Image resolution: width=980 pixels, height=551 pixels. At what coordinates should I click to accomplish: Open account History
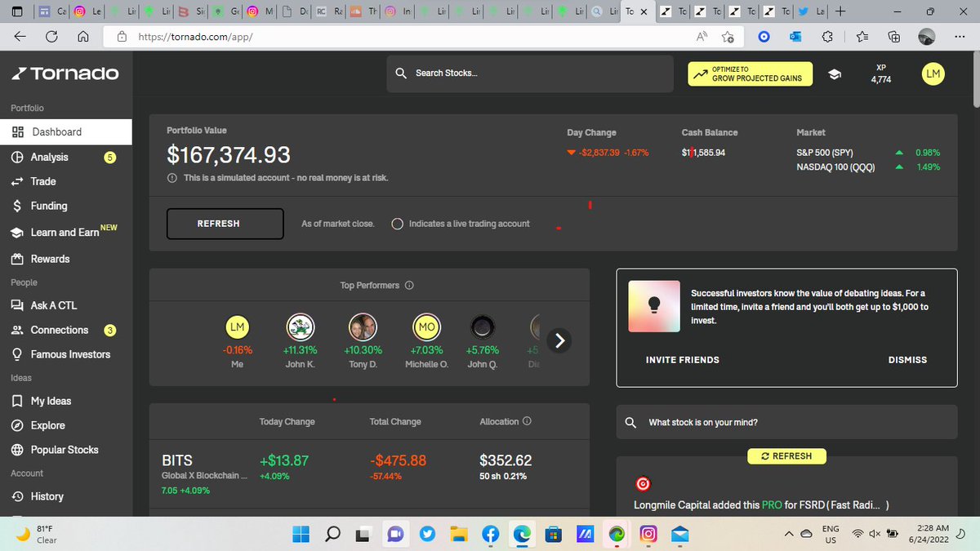47,496
